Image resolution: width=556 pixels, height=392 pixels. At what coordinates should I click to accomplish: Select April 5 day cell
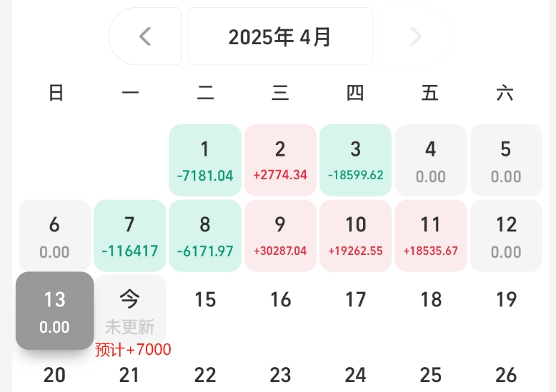(506, 160)
